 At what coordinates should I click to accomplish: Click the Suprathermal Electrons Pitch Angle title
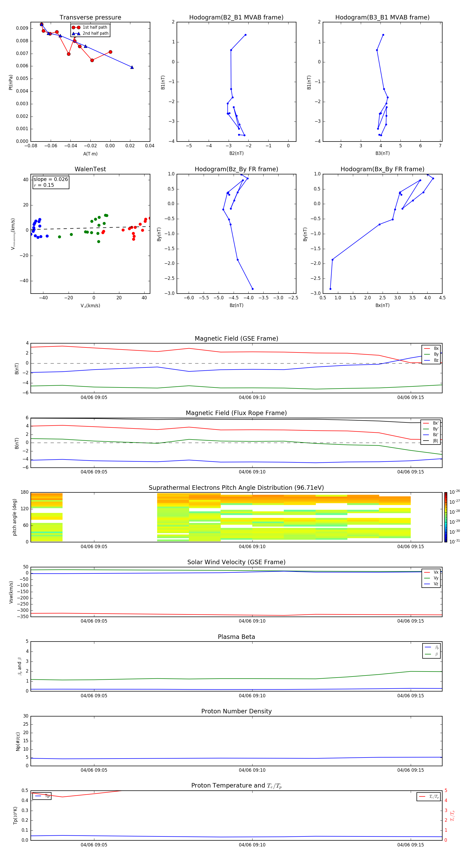click(236, 488)
